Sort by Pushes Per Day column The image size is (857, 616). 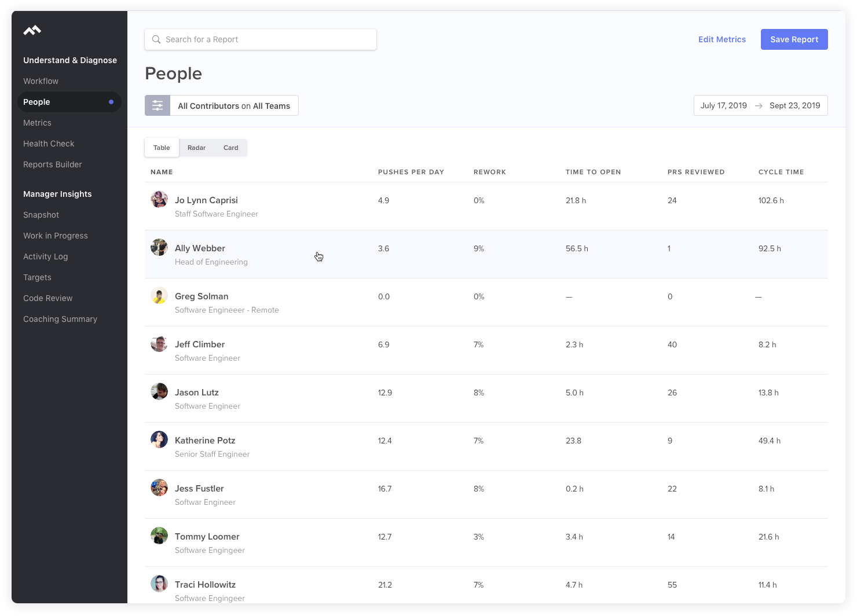(411, 172)
